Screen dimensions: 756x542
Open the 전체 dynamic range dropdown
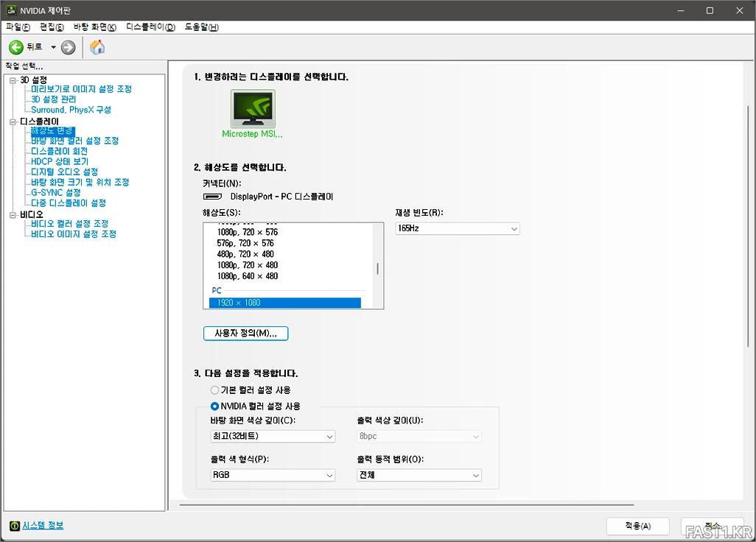[x=419, y=476]
